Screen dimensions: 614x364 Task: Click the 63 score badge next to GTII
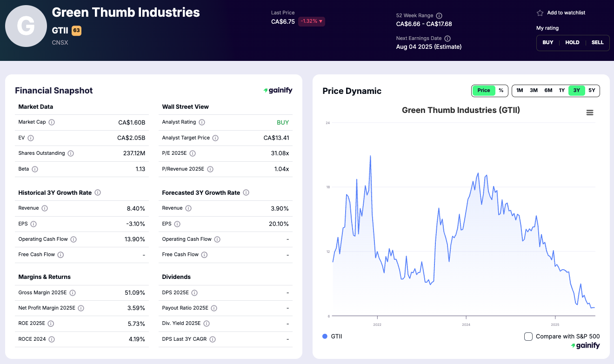point(77,31)
